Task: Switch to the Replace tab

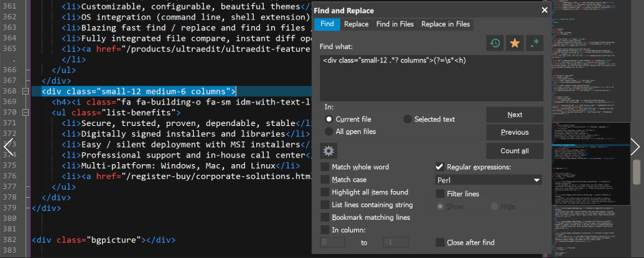Action: point(356,24)
